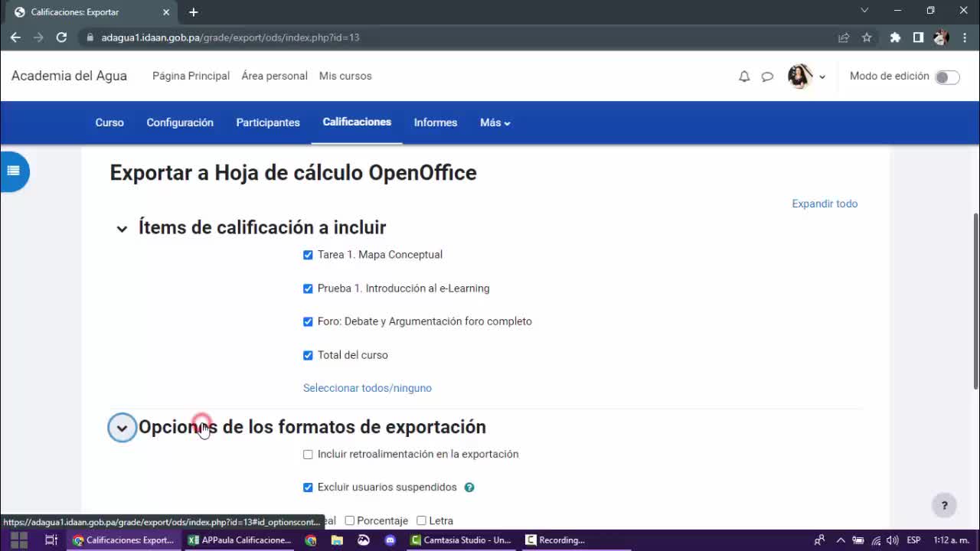This screenshot has height=551, width=980.
Task: Open the Chrome extensions puzzle icon
Action: [895, 37]
